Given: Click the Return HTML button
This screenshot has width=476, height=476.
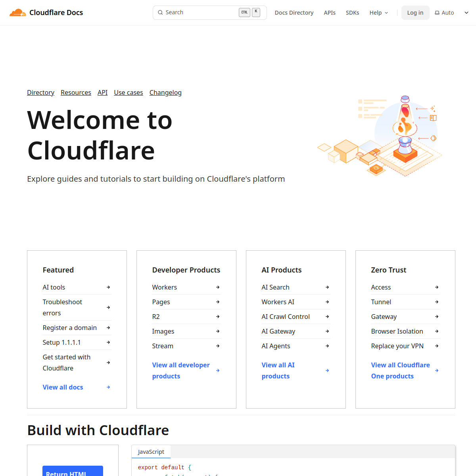Looking at the screenshot, I should [73, 473].
